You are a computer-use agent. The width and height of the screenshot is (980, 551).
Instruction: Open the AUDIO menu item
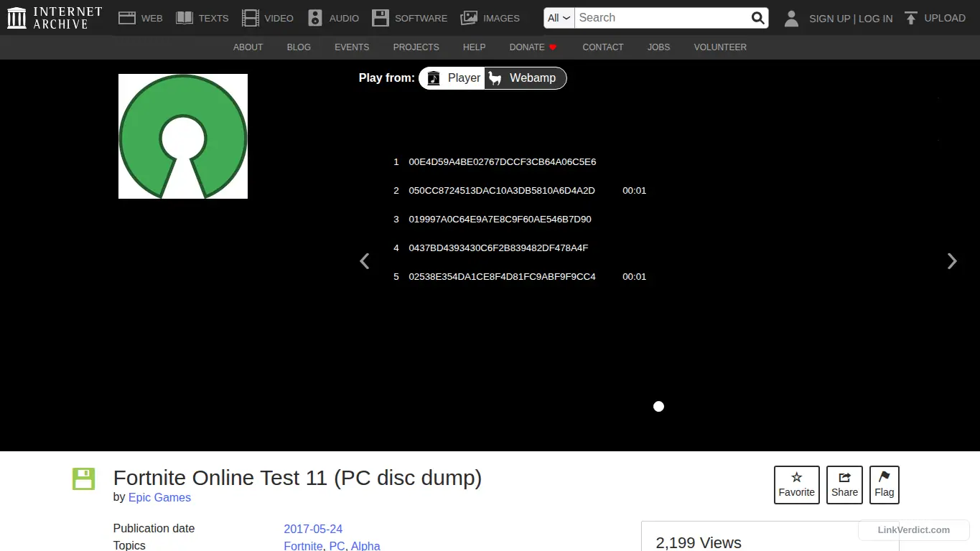click(344, 19)
